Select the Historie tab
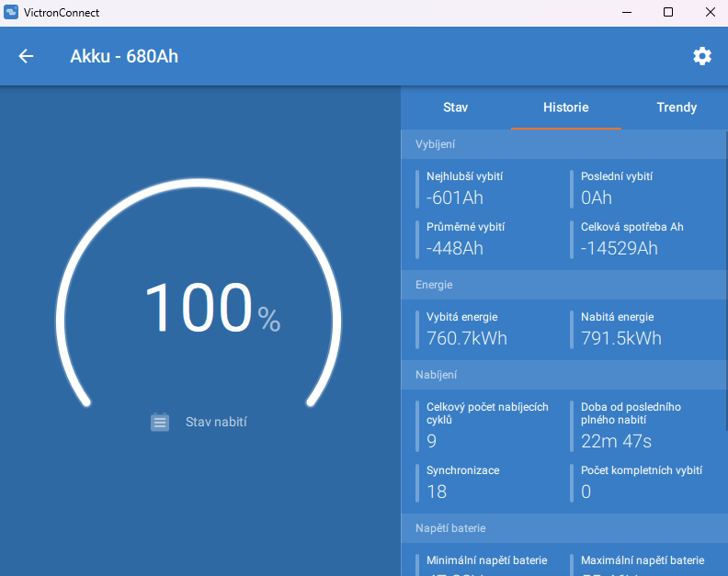This screenshot has height=576, width=728. (x=565, y=107)
